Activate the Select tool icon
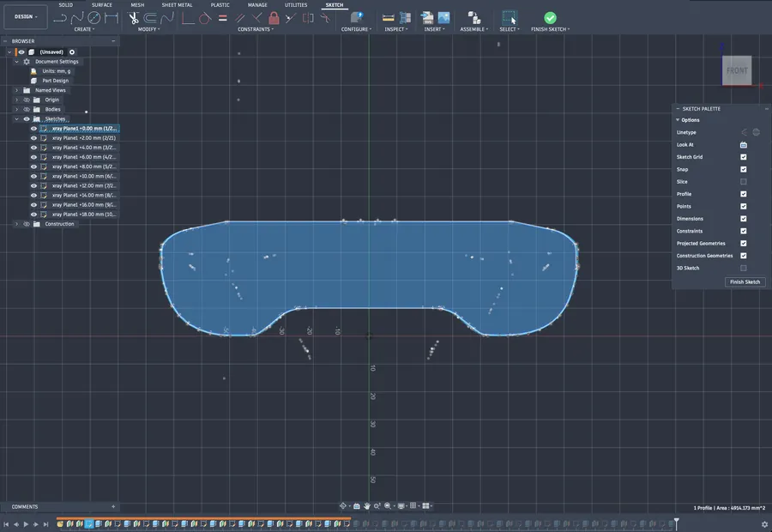772x532 pixels. coord(509,18)
